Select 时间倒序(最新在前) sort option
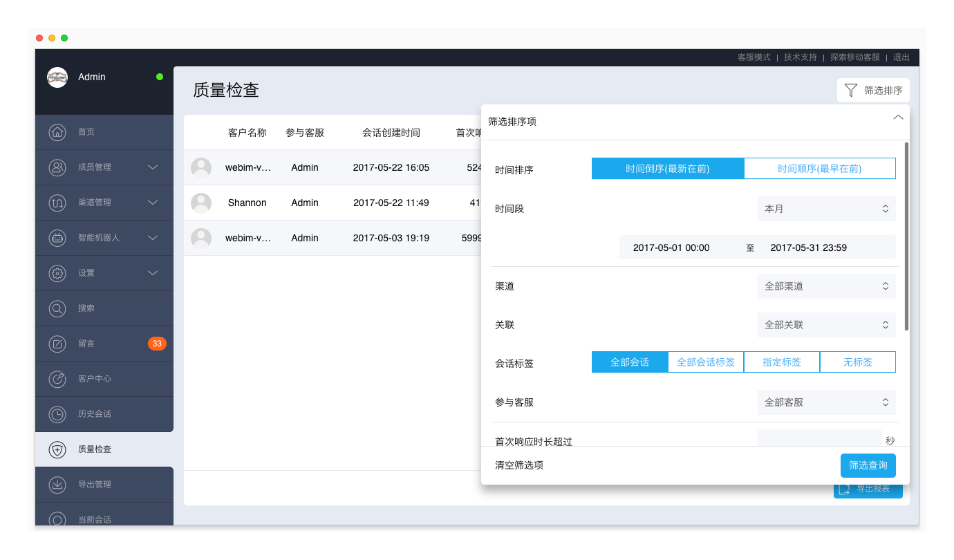 pyautogui.click(x=668, y=169)
